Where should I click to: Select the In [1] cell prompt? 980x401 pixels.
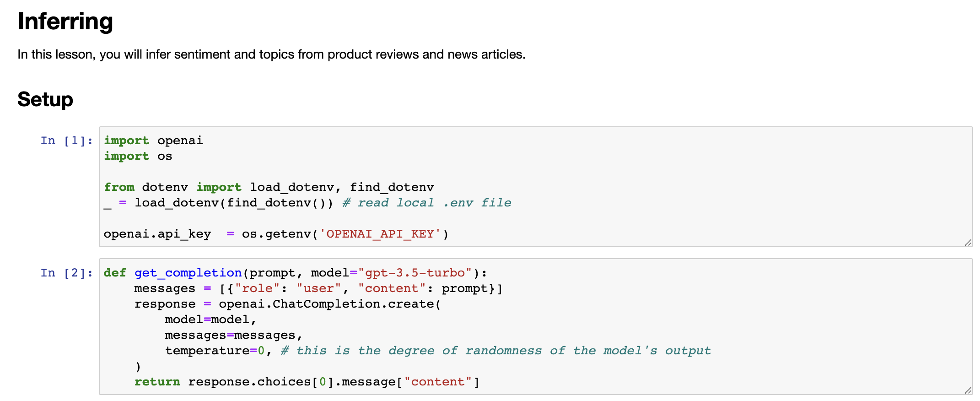67,141
